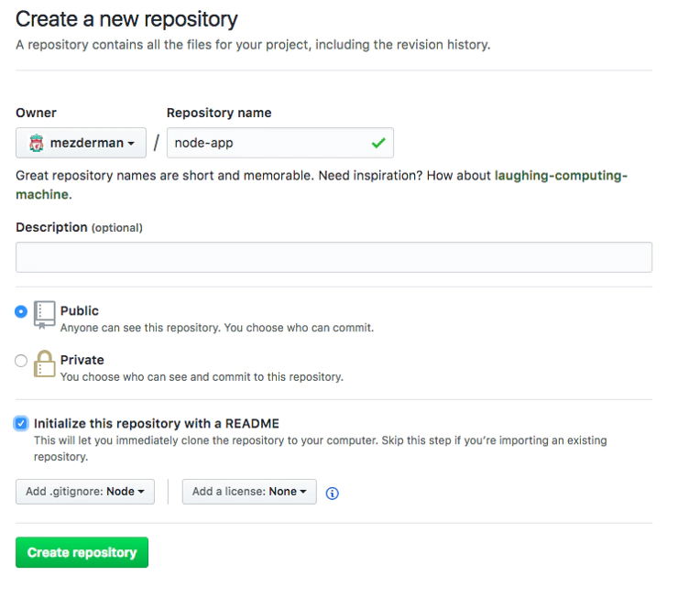This screenshot has width=700, height=597.
Task: Focus the Repository name input field
Action: (x=280, y=143)
